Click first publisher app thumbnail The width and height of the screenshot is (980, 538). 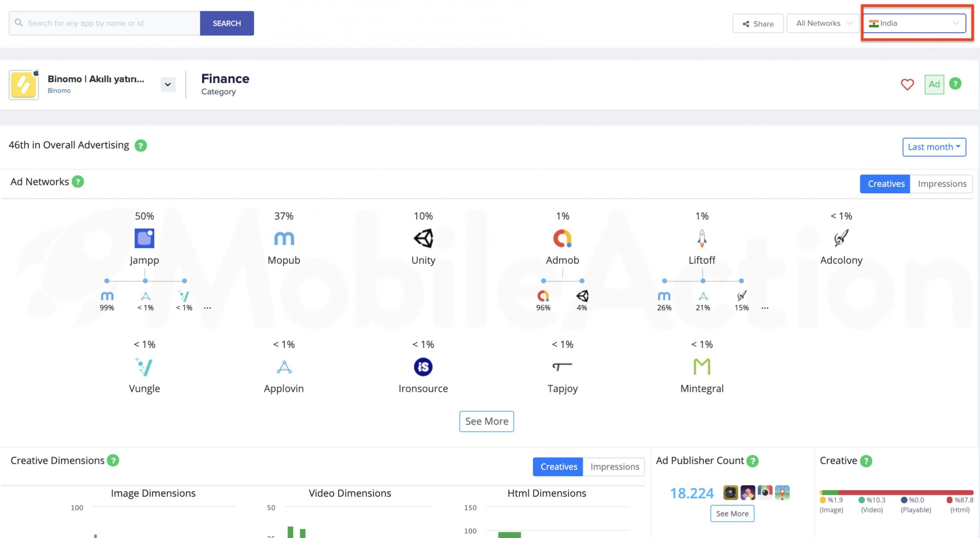click(730, 492)
